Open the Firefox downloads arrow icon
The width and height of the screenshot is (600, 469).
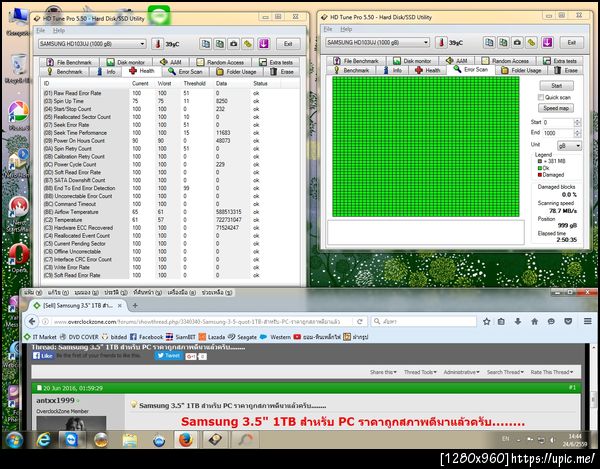pos(518,321)
